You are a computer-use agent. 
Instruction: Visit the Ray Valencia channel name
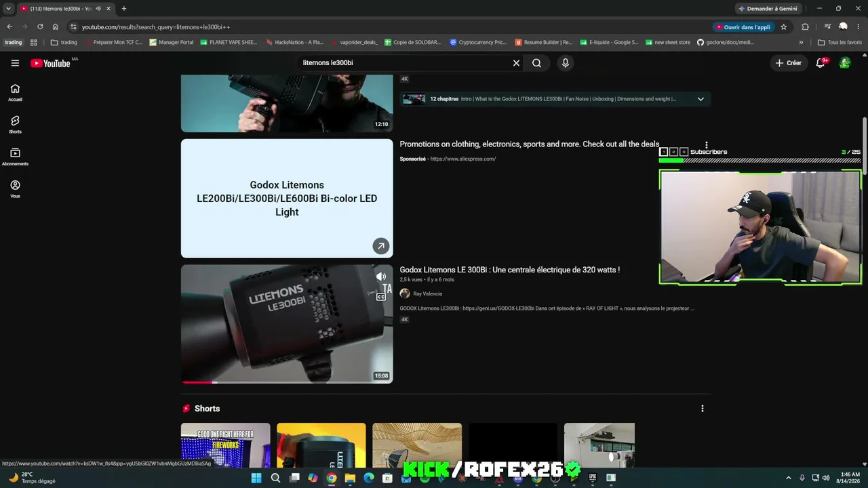point(427,293)
